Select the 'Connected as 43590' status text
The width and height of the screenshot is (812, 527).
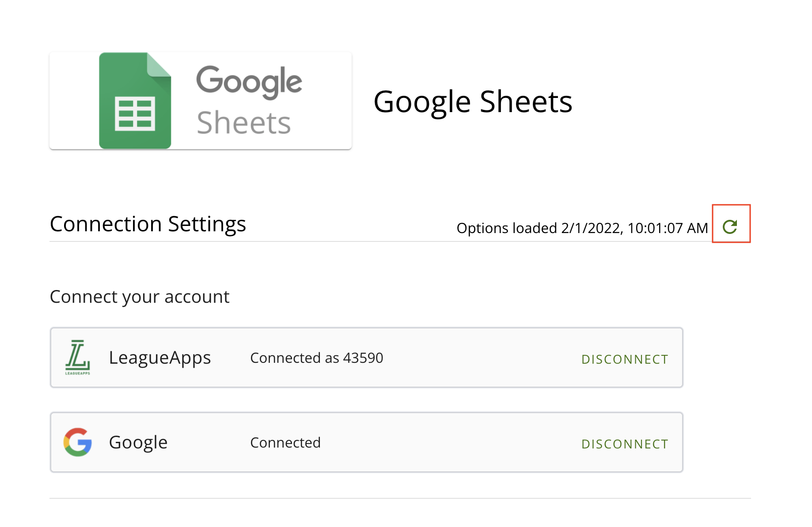(316, 358)
